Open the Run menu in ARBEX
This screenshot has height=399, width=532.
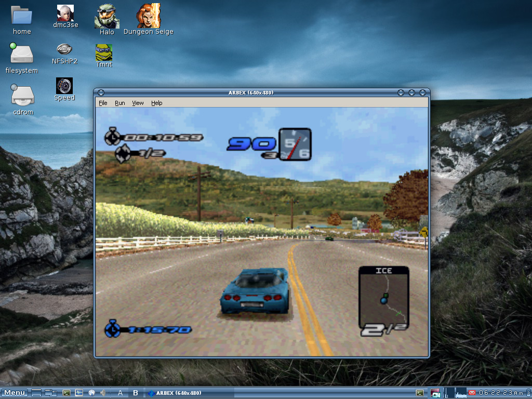pyautogui.click(x=120, y=103)
